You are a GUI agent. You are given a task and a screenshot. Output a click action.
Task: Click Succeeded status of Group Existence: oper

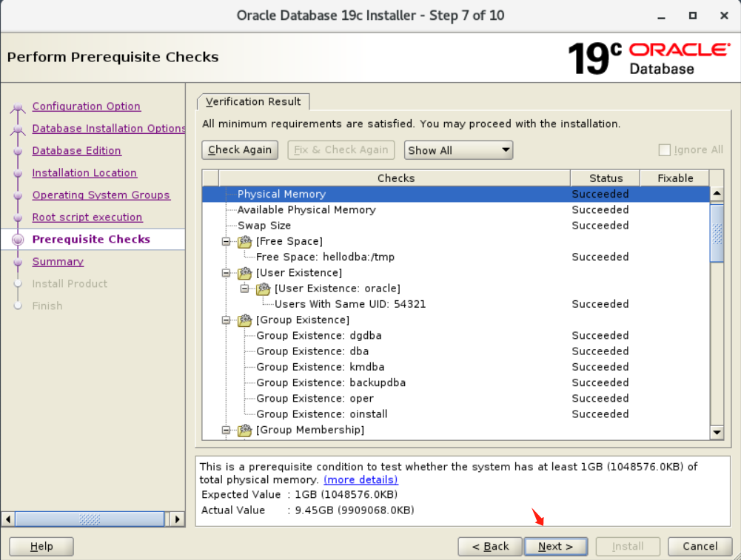pyautogui.click(x=600, y=399)
